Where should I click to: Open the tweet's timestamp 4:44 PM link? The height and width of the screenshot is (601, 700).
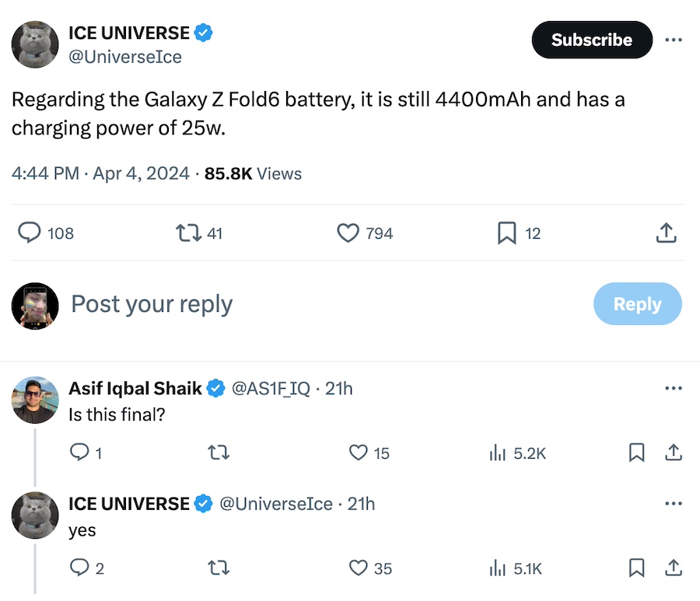(45, 173)
